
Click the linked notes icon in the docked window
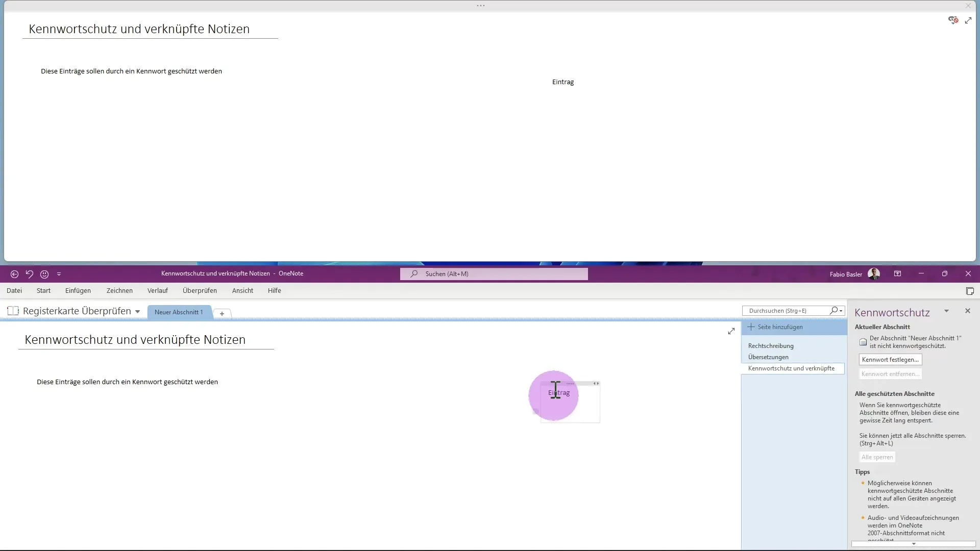[x=953, y=20]
